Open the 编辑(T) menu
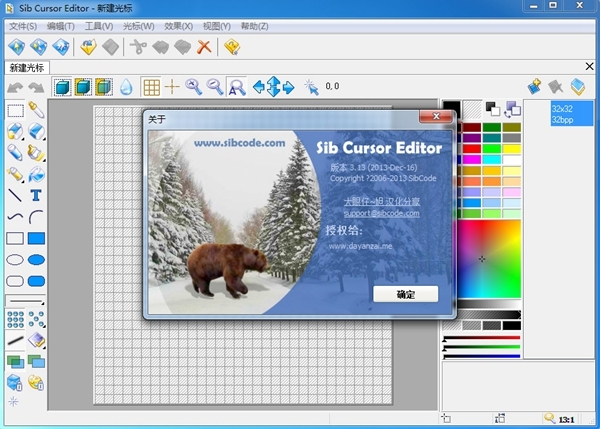Viewport: 600px width, 429px height. pos(61,26)
